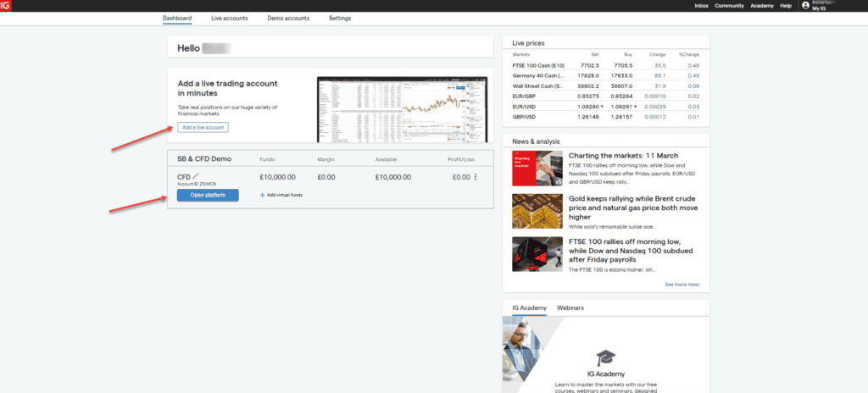Viewport: 868px width, 393px height.
Task: Click the Live prices panel heading
Action: click(x=528, y=43)
